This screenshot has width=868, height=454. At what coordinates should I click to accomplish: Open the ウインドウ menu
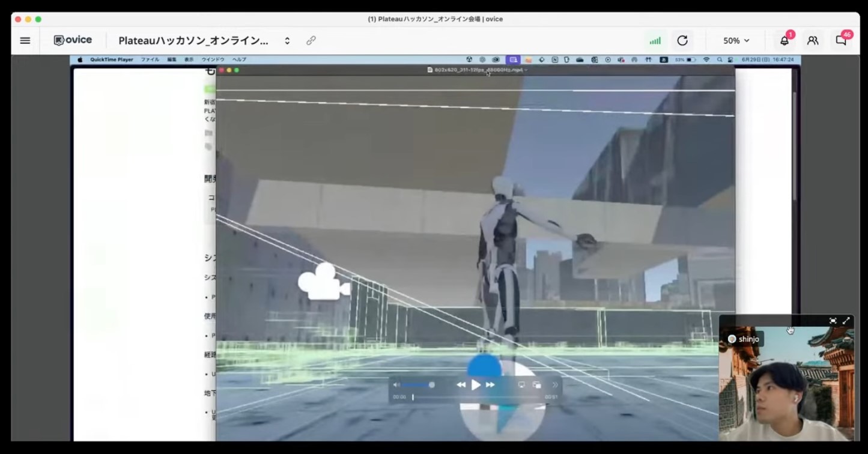[x=213, y=59]
